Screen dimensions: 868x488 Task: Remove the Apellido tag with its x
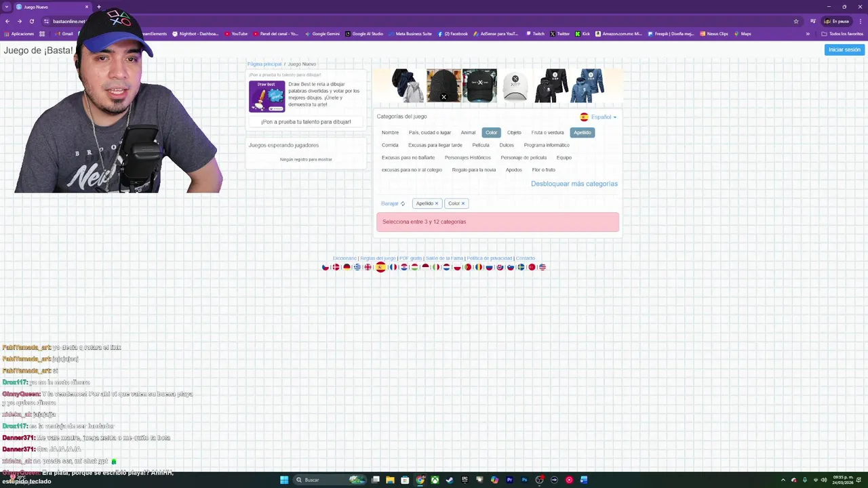tap(437, 203)
